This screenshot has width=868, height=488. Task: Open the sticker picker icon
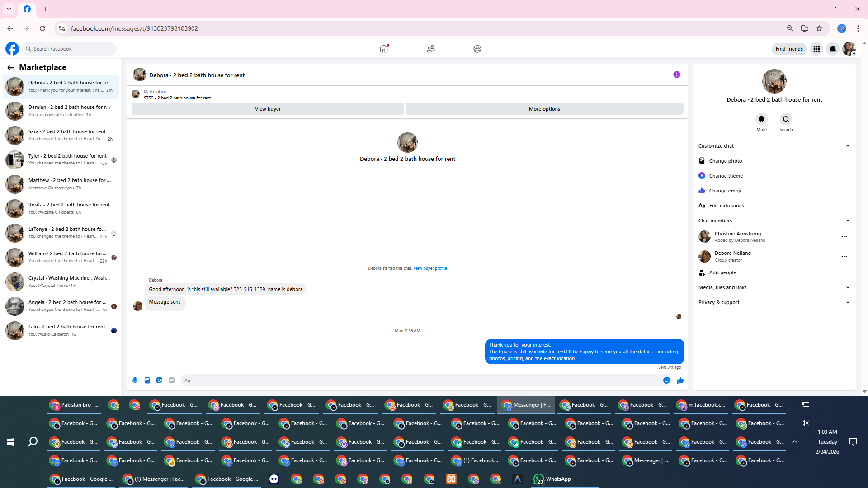(159, 380)
